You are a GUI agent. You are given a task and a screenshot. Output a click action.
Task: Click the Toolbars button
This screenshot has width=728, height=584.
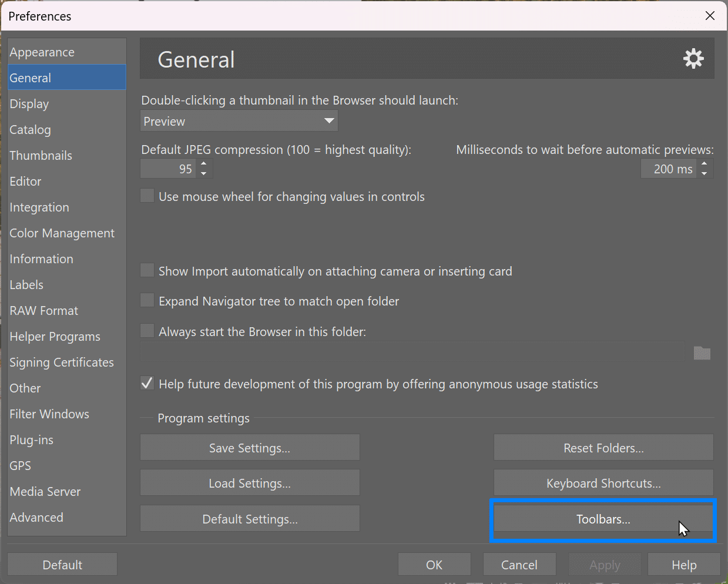coord(603,519)
